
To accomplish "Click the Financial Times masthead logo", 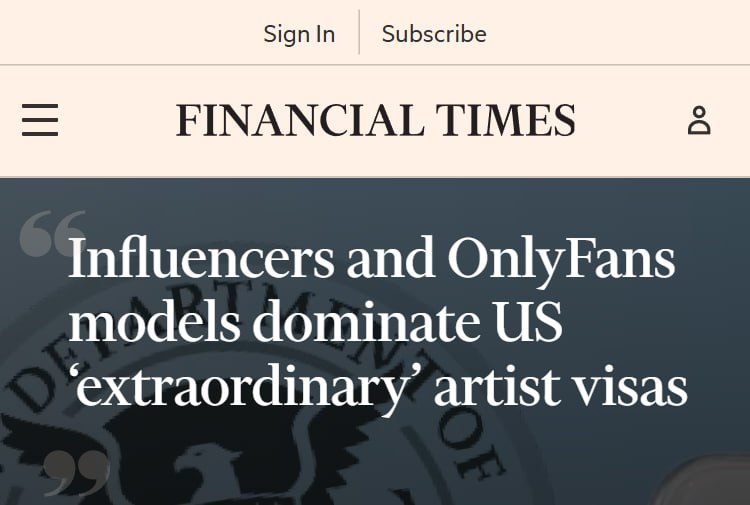I will [375, 121].
